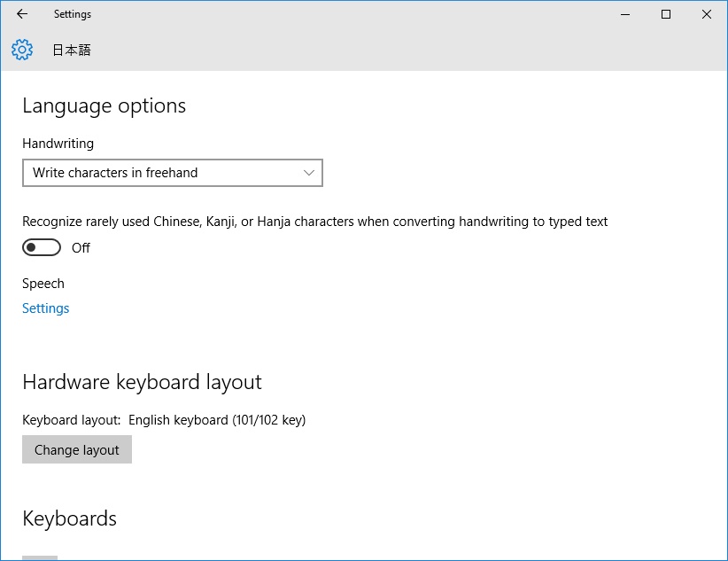Click the English keyboard (101/102 key) text
728x561 pixels.
(217, 420)
